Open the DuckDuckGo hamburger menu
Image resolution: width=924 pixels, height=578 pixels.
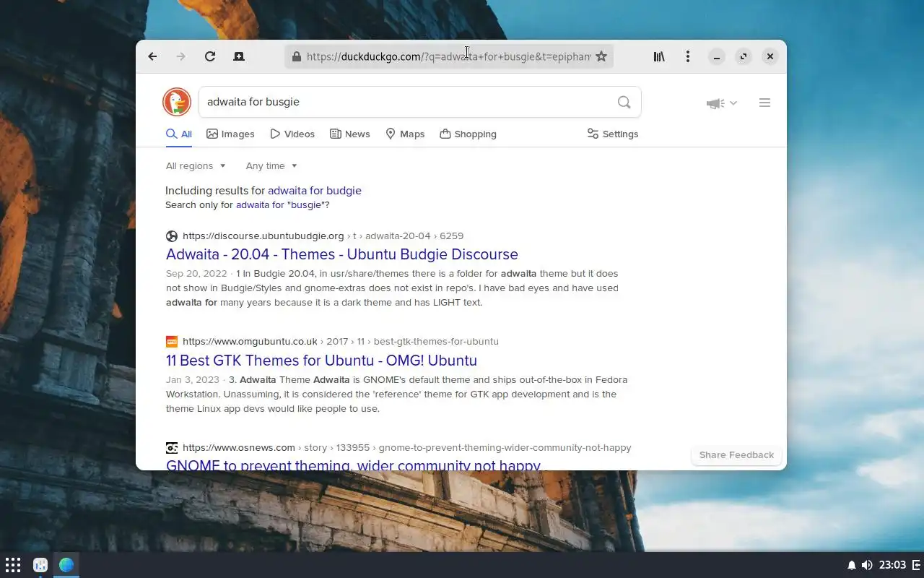(764, 103)
